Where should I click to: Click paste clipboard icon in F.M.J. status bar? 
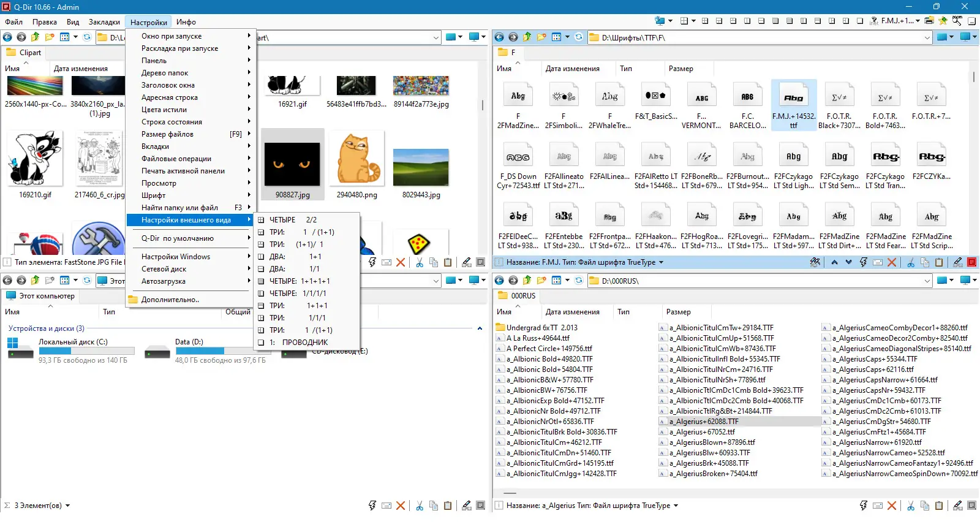tap(939, 262)
